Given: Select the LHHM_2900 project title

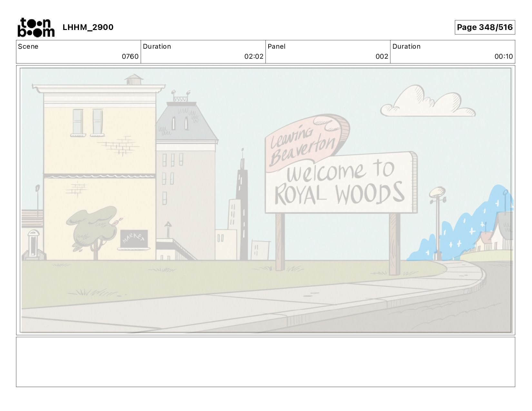Looking at the screenshot, I should pos(88,27).
